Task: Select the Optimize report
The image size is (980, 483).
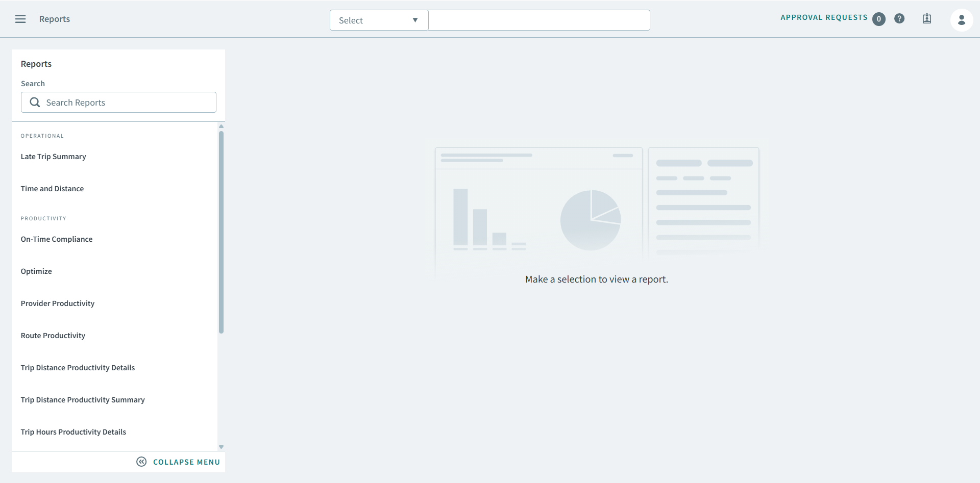Action: pyautogui.click(x=36, y=271)
